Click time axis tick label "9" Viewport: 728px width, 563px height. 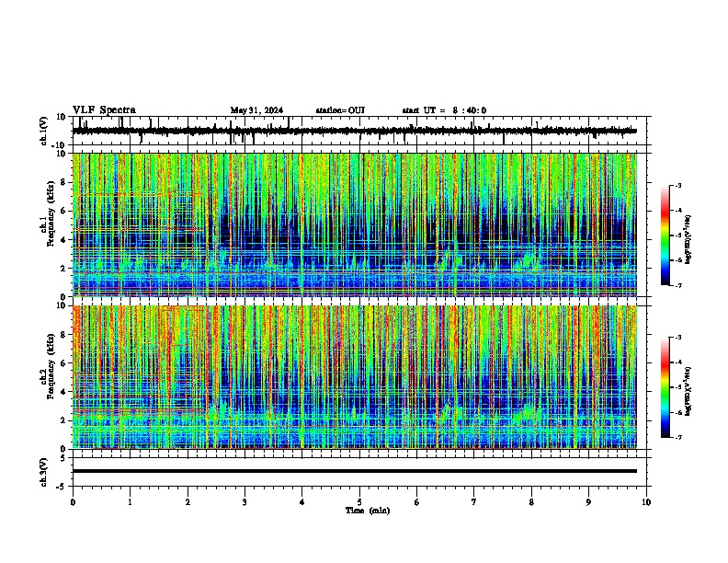[588, 502]
